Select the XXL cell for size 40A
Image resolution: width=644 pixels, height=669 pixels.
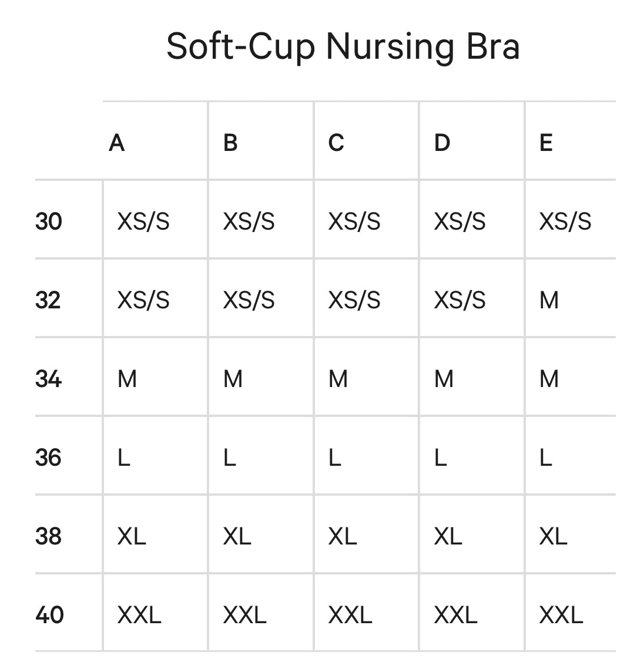139,615
